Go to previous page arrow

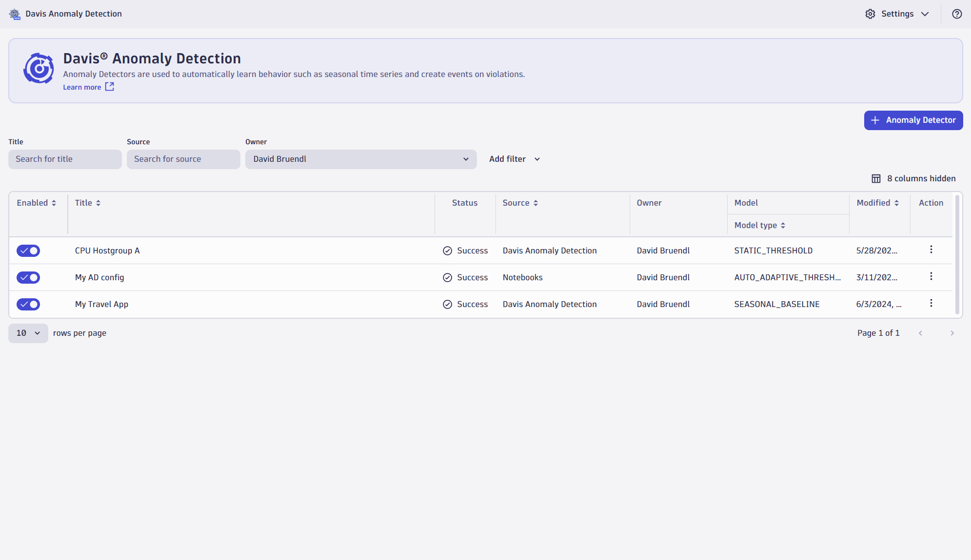920,333
